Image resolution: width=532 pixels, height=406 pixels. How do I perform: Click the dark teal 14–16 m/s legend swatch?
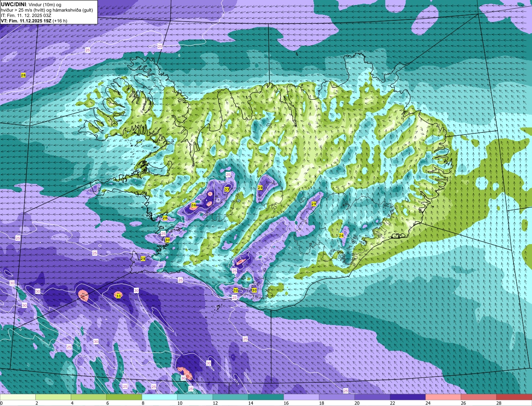266,397
